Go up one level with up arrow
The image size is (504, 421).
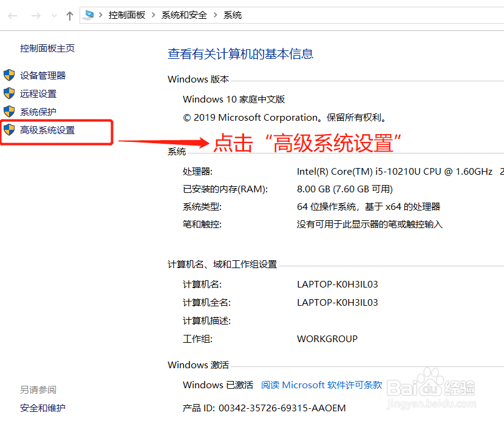tap(69, 15)
